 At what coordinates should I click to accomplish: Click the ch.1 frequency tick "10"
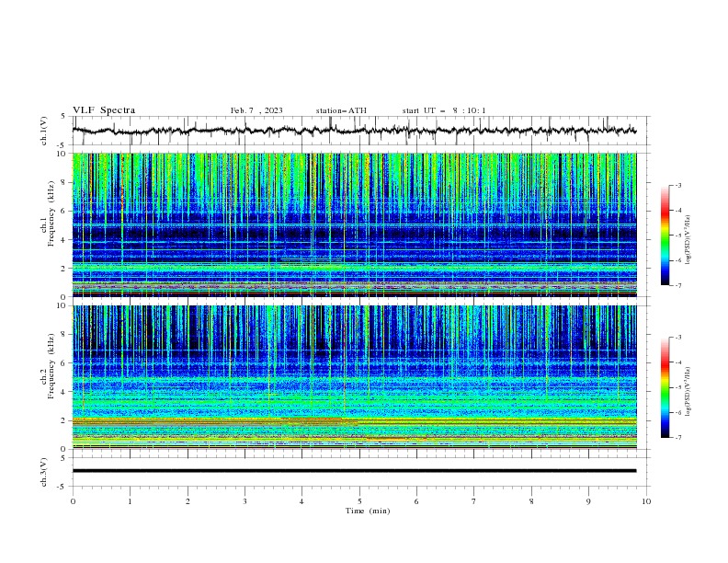point(62,154)
